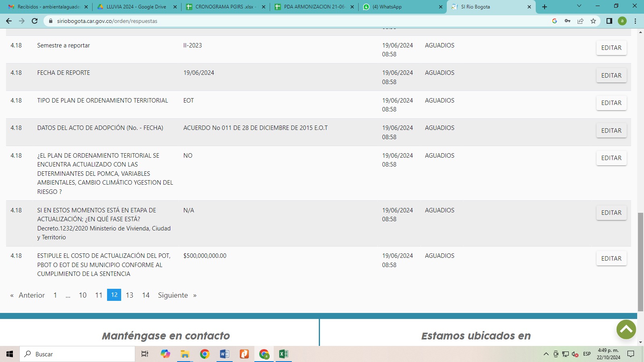Click the vertical page scrollbar thumb

[x=640, y=261]
